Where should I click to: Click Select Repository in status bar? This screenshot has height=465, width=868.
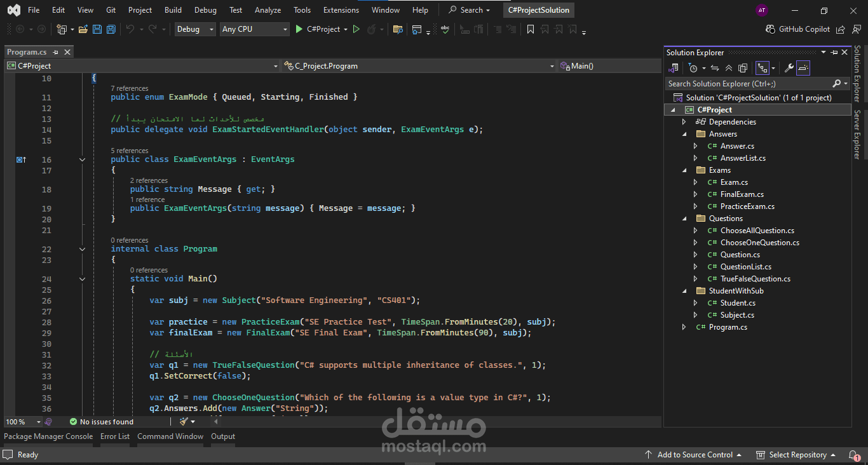[796, 455]
